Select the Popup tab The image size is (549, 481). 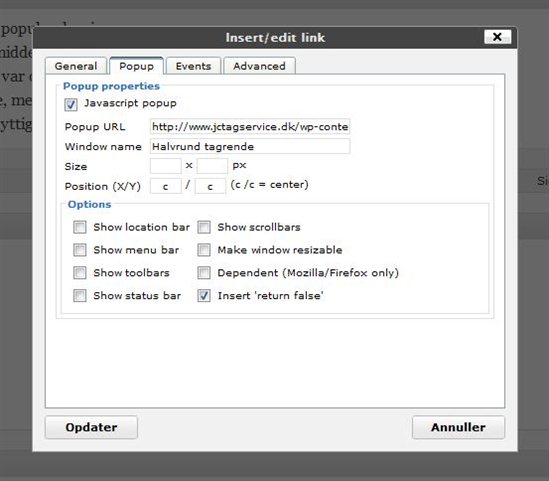tap(136, 66)
